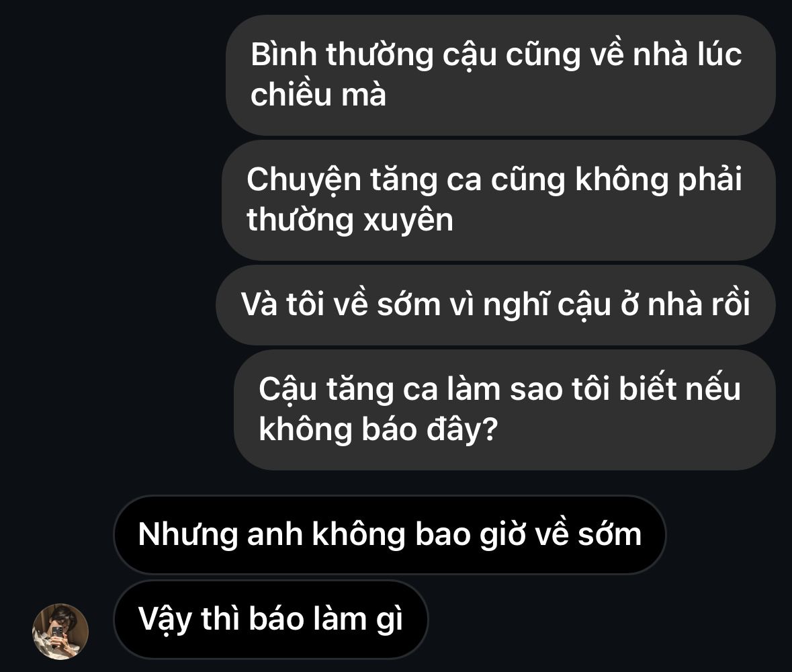The image size is (792, 672).
Task: Click the word 'phải' in the second message
Action: [709, 180]
